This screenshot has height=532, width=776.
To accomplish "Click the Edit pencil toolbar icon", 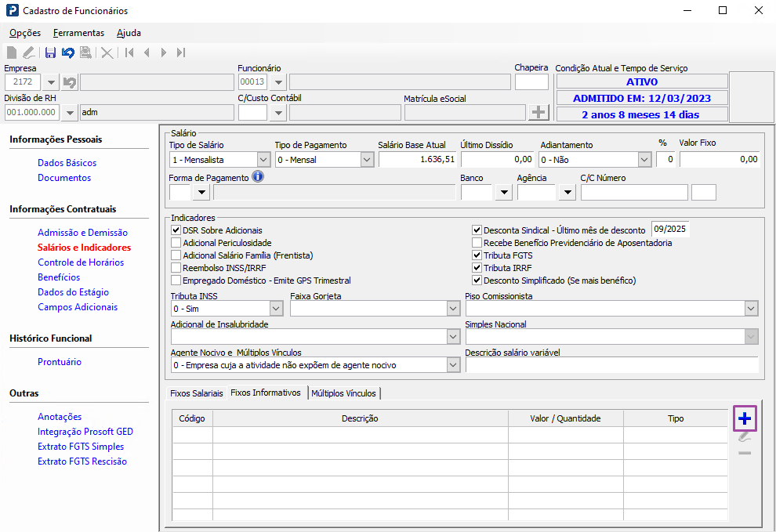I will pyautogui.click(x=29, y=52).
